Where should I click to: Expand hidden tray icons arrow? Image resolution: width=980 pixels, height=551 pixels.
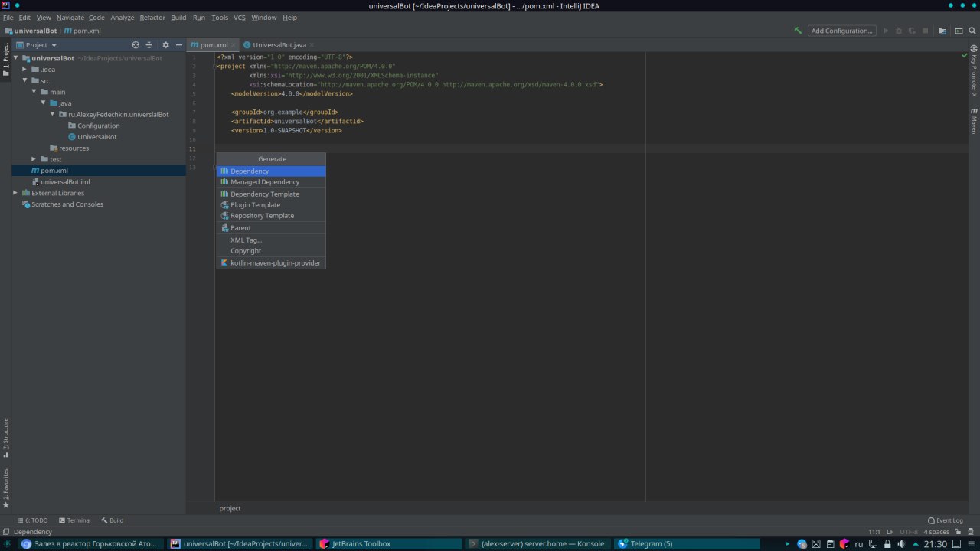tap(916, 544)
